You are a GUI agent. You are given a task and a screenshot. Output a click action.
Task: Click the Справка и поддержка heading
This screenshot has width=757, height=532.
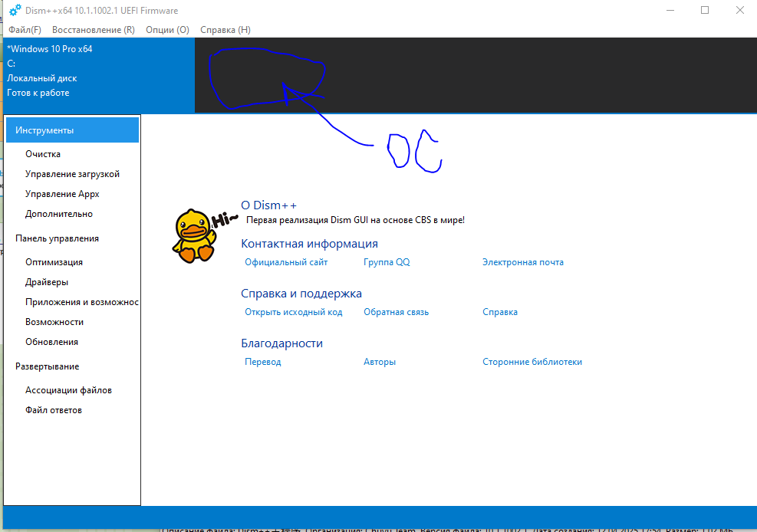point(301,294)
